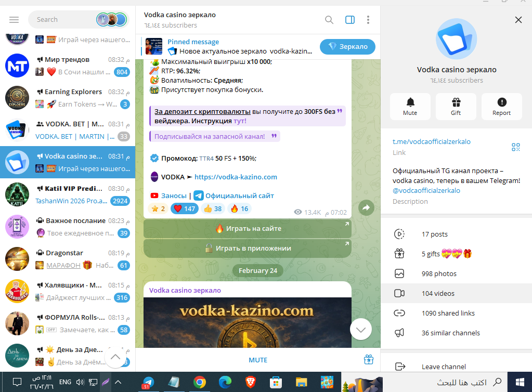This screenshot has width=532, height=392.
Task: Forward the message with share arrow
Action: tap(366, 208)
